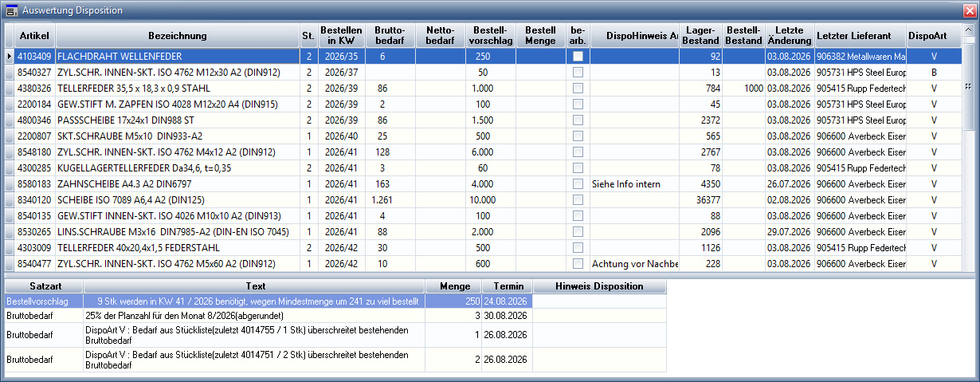Tick bearb. checkbox for article 2200184

[x=578, y=104]
